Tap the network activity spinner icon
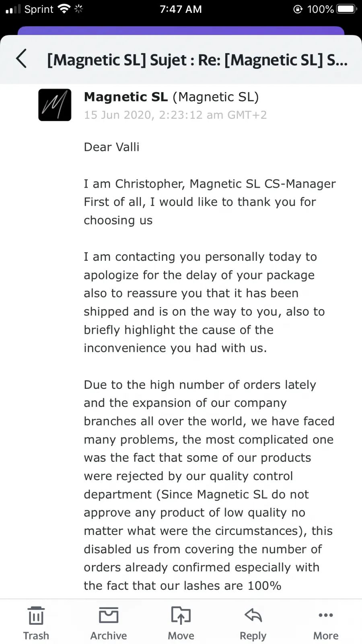This screenshot has width=362, height=644. point(79,9)
